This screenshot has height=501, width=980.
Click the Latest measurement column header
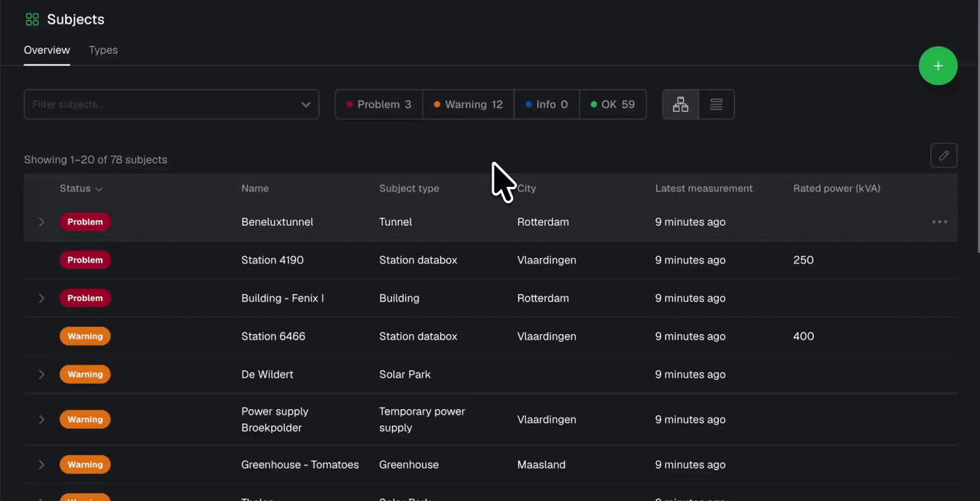tap(704, 188)
